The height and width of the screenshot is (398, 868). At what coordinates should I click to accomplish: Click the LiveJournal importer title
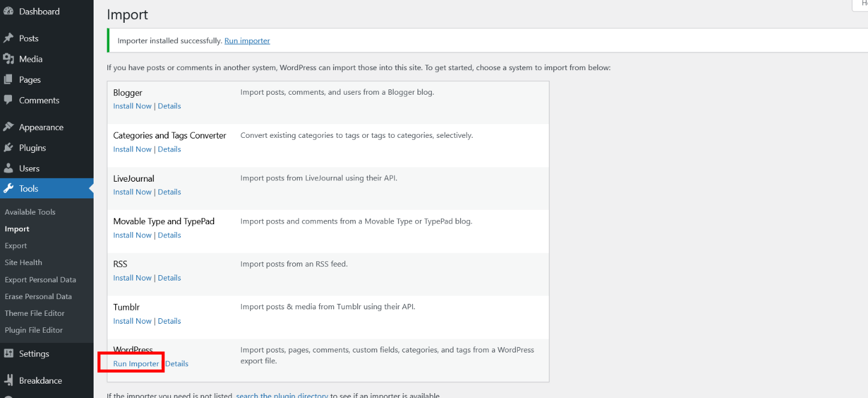click(x=134, y=179)
